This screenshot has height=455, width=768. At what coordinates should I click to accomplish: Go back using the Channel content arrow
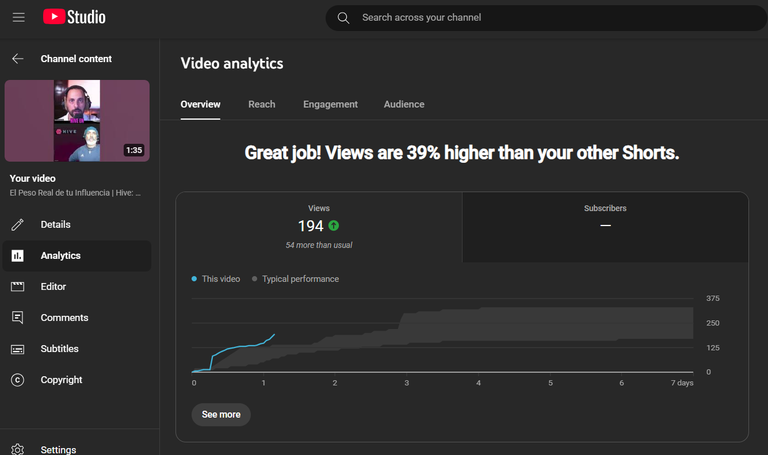(x=18, y=59)
